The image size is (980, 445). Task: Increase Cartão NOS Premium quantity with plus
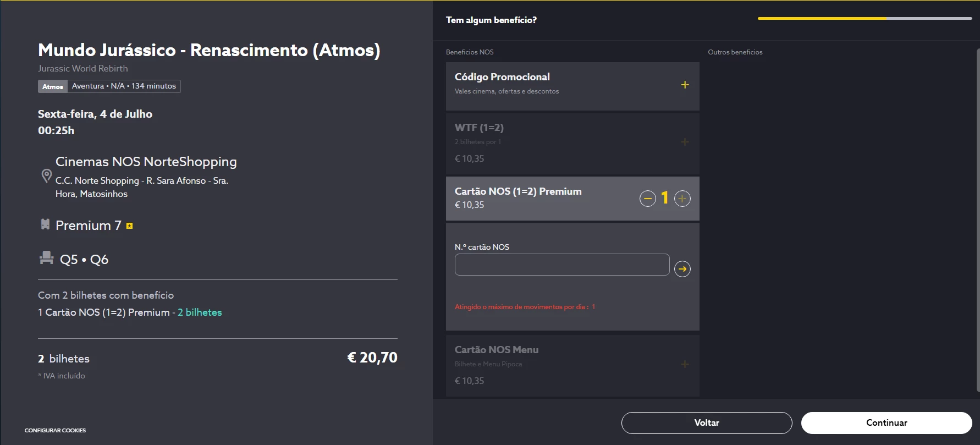click(x=682, y=199)
